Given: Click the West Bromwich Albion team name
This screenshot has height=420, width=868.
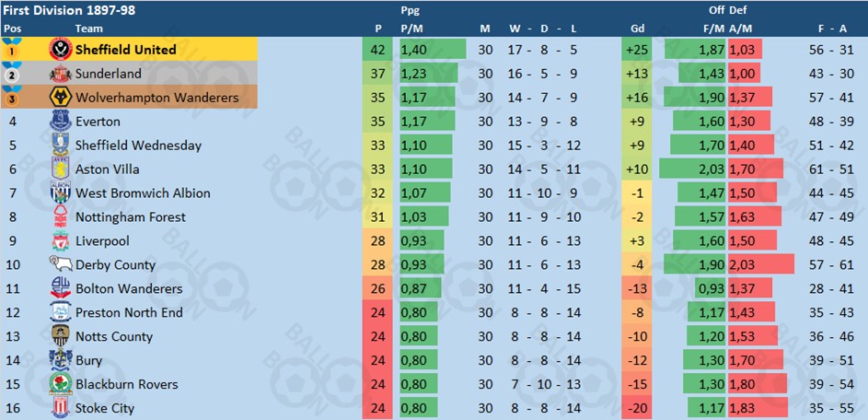Looking at the screenshot, I should [x=143, y=193].
